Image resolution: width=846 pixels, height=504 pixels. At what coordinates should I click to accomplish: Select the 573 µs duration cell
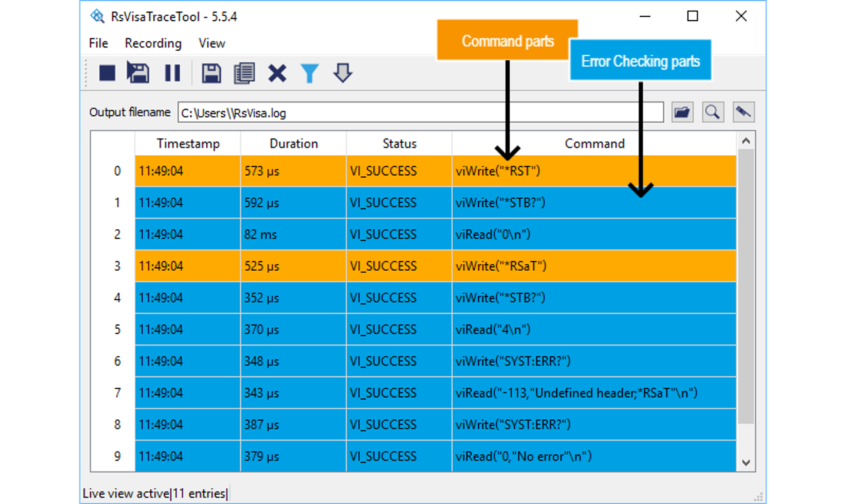pyautogui.click(x=293, y=171)
